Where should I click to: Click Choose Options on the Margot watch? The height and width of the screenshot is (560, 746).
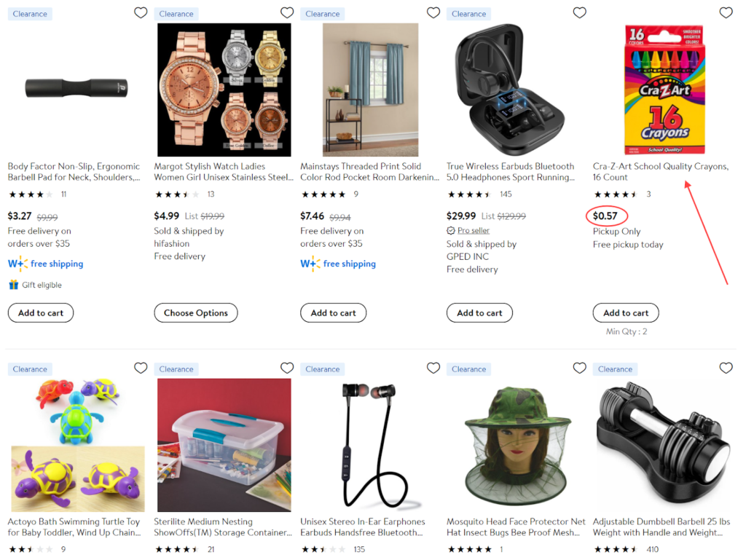pos(195,312)
